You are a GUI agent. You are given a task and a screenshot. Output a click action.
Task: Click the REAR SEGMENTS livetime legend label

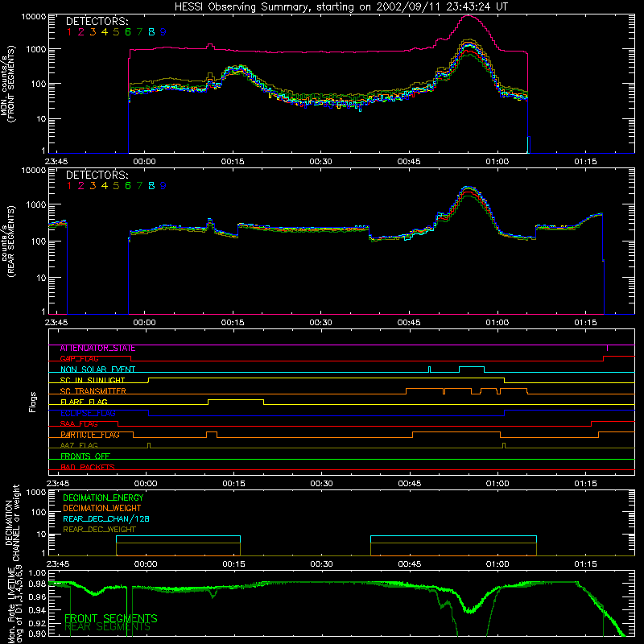[107, 627]
